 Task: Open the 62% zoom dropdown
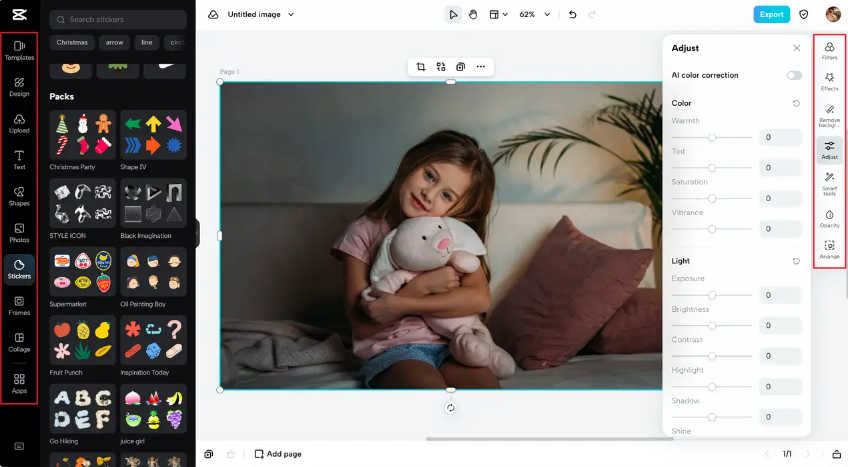pyautogui.click(x=534, y=15)
